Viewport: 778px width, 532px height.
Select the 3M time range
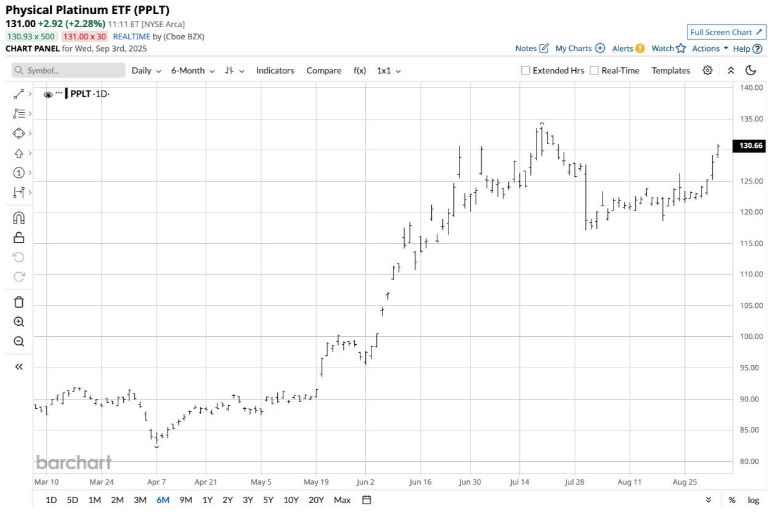pyautogui.click(x=140, y=500)
